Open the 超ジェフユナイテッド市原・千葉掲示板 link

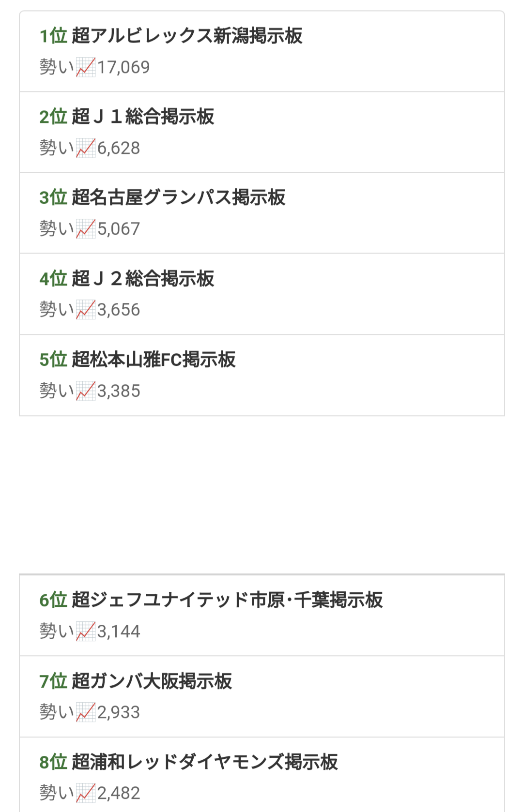tap(227, 600)
